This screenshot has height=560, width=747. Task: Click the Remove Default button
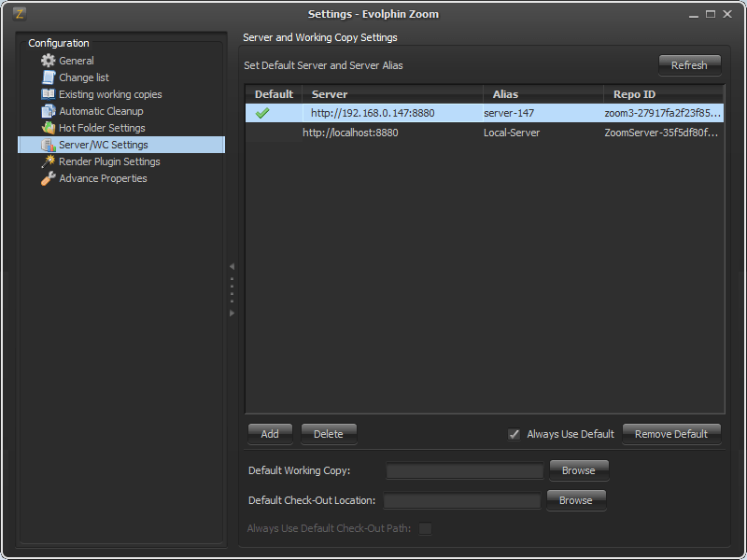coord(671,434)
